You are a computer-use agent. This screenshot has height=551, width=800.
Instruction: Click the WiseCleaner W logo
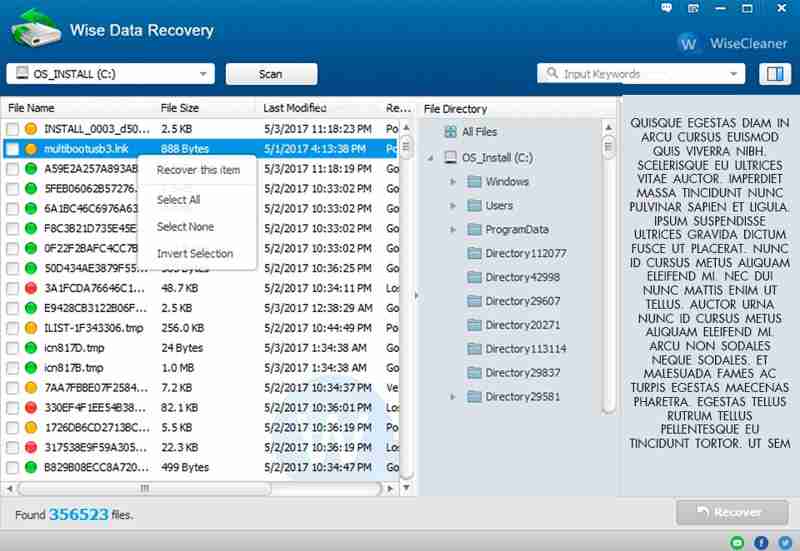[x=688, y=43]
